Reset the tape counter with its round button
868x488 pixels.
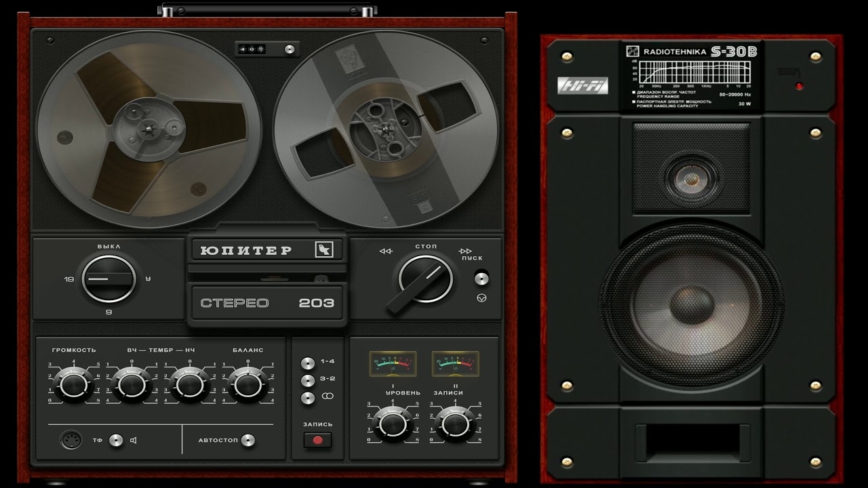(290, 49)
